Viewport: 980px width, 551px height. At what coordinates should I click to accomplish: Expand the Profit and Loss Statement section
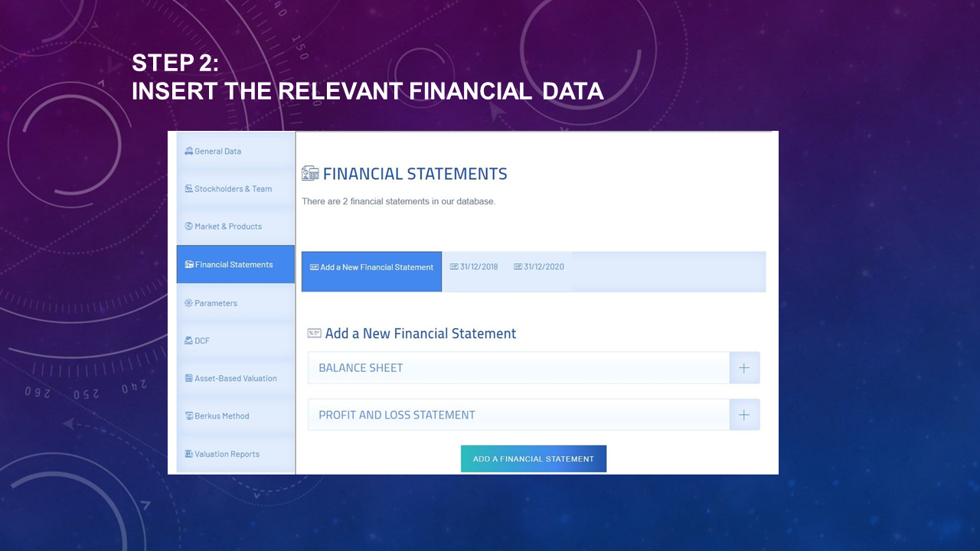click(743, 415)
